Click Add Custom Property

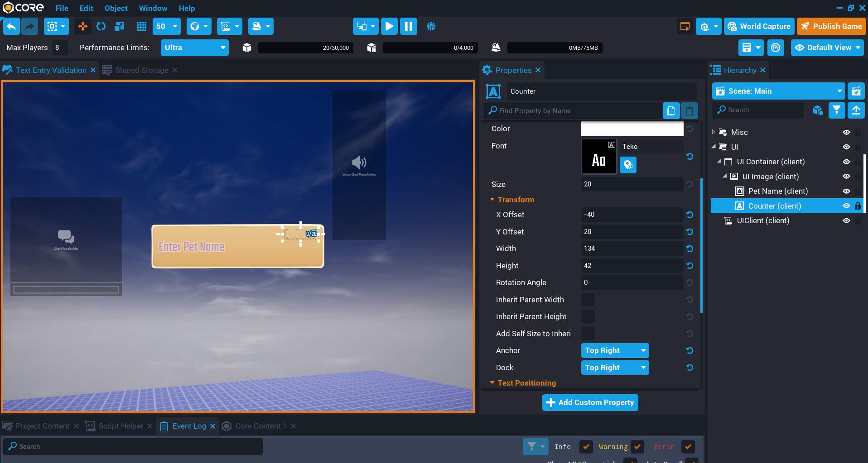click(590, 402)
